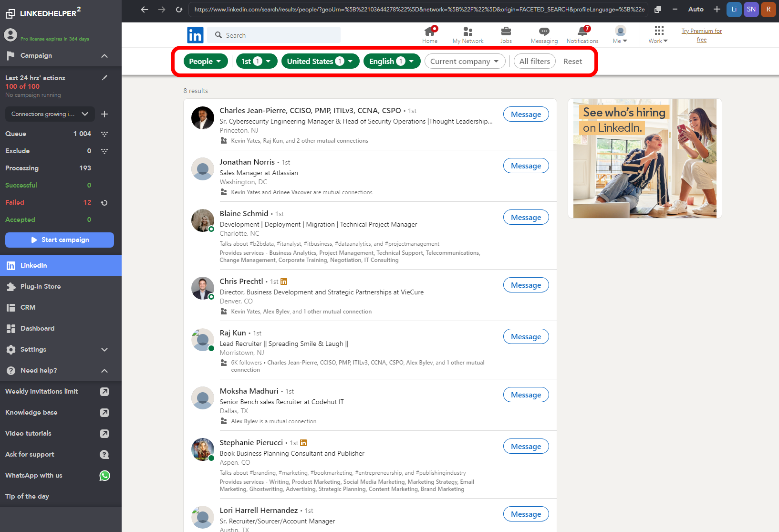This screenshot has height=532, width=779.
Task: Open Messaging icon
Action: (x=544, y=31)
